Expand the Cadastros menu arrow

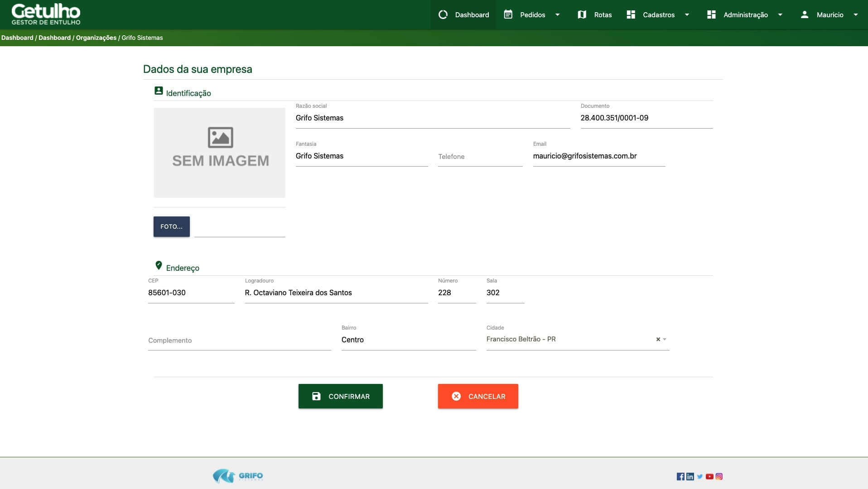(687, 14)
